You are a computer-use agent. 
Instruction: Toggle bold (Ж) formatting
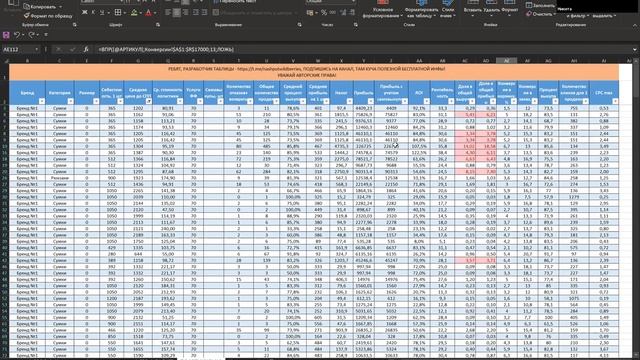pos(84,13)
